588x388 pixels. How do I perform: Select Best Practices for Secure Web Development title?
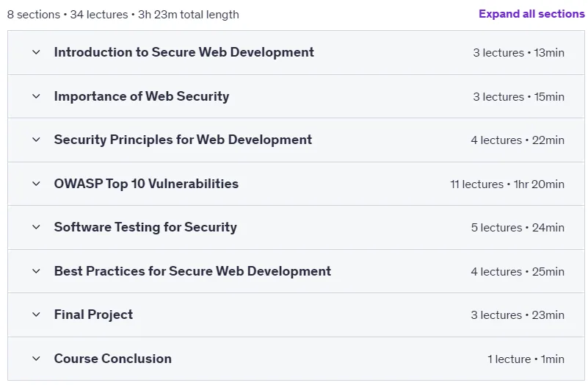tap(192, 271)
